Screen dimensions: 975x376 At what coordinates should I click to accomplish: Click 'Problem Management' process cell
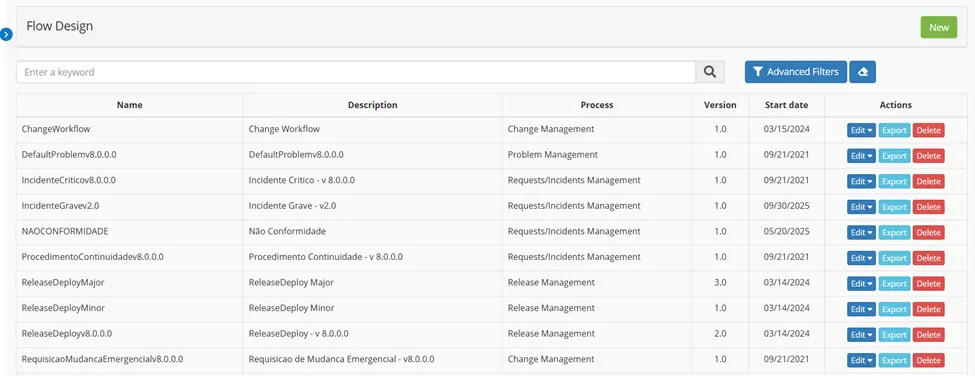pyautogui.click(x=597, y=154)
